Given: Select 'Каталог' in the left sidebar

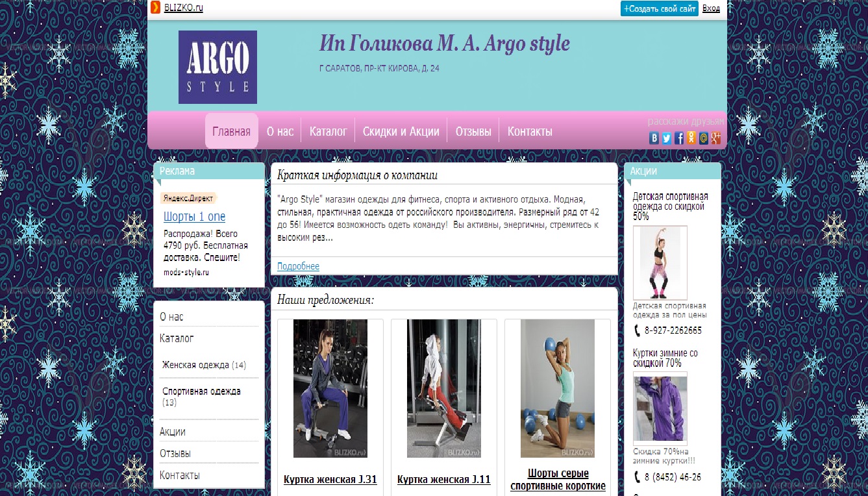Looking at the screenshot, I should [x=177, y=338].
